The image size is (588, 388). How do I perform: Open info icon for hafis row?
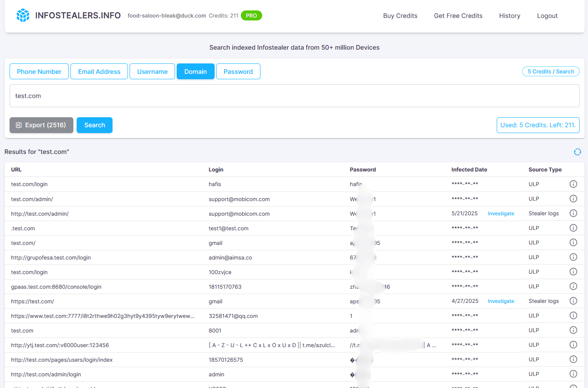pyautogui.click(x=573, y=184)
